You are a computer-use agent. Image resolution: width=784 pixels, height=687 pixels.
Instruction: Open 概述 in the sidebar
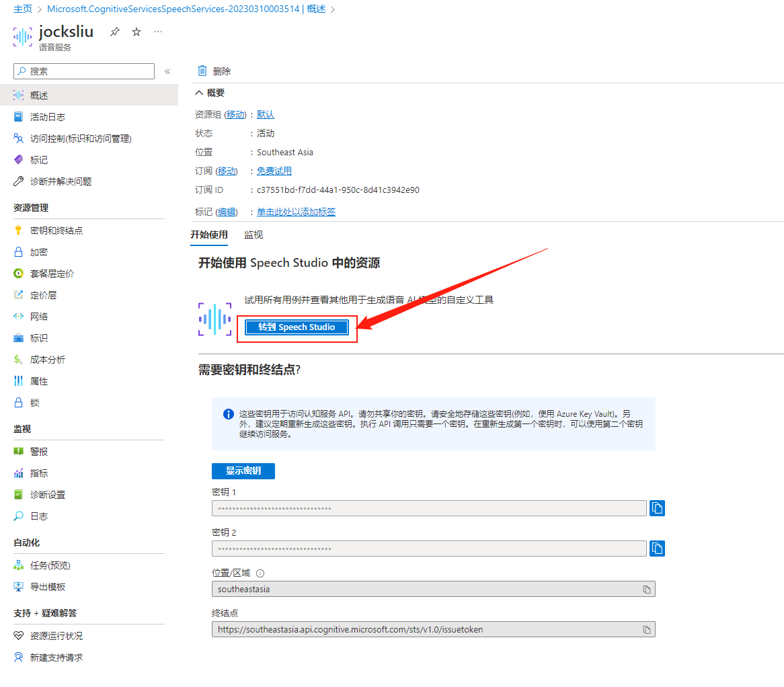tap(89, 95)
